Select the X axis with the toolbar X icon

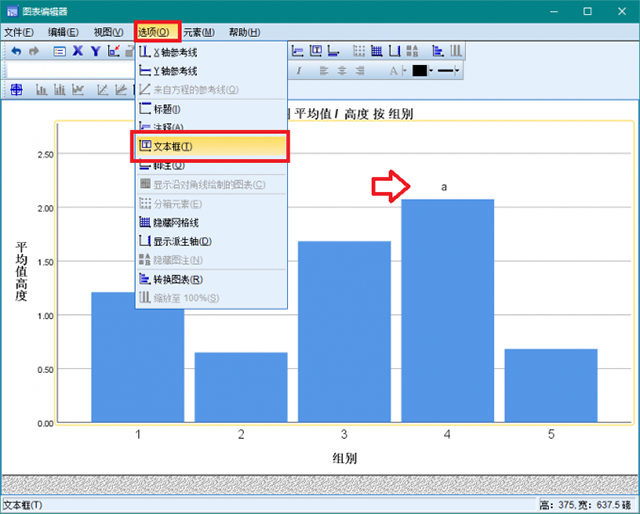[78, 51]
